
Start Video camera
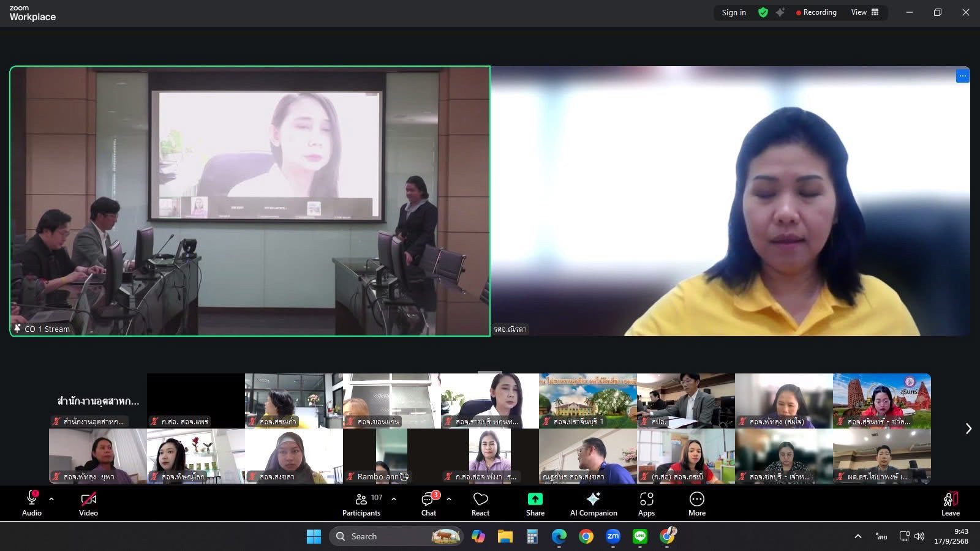(88, 504)
